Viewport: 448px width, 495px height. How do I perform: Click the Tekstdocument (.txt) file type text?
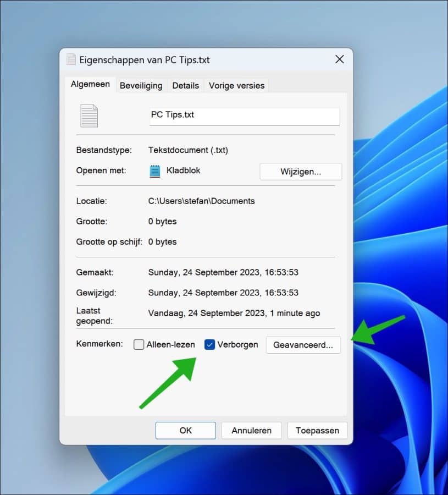(x=188, y=150)
